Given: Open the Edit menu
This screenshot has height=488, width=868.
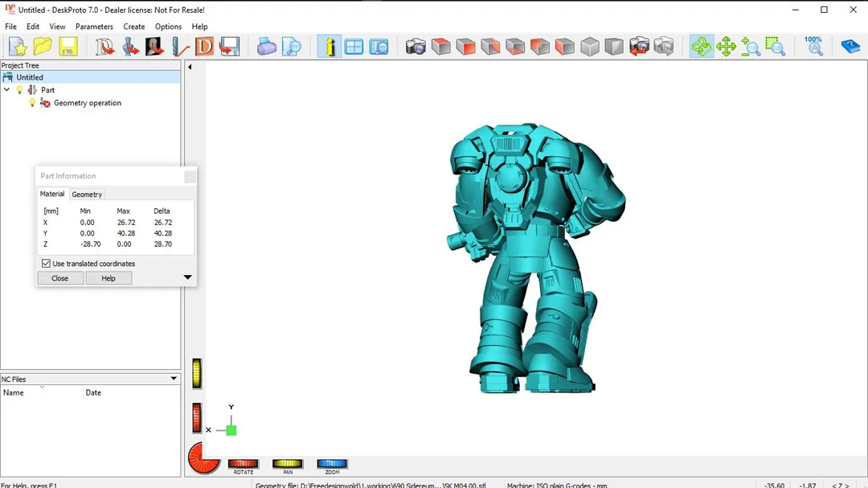Looking at the screenshot, I should pyautogui.click(x=33, y=27).
